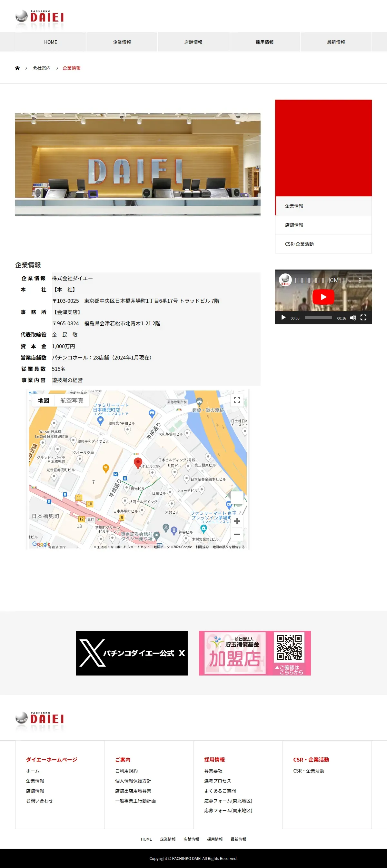This screenshot has width=387, height=868.
Task: Click HOME in the bottom footer navigation
Action: point(146,839)
